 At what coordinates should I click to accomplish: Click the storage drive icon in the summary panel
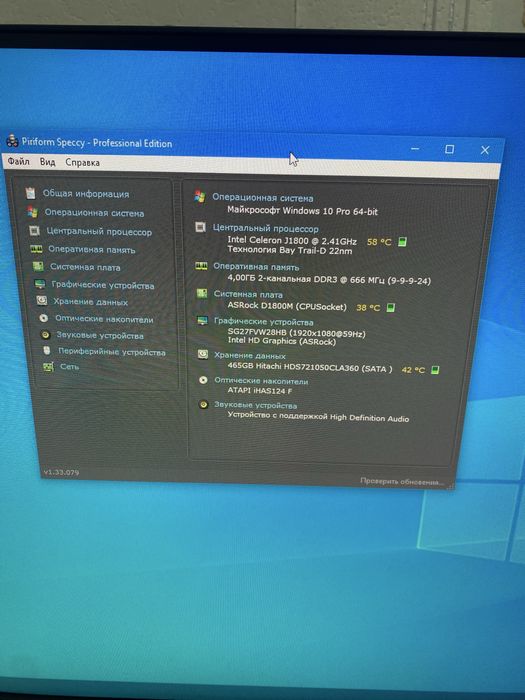[x=203, y=354]
